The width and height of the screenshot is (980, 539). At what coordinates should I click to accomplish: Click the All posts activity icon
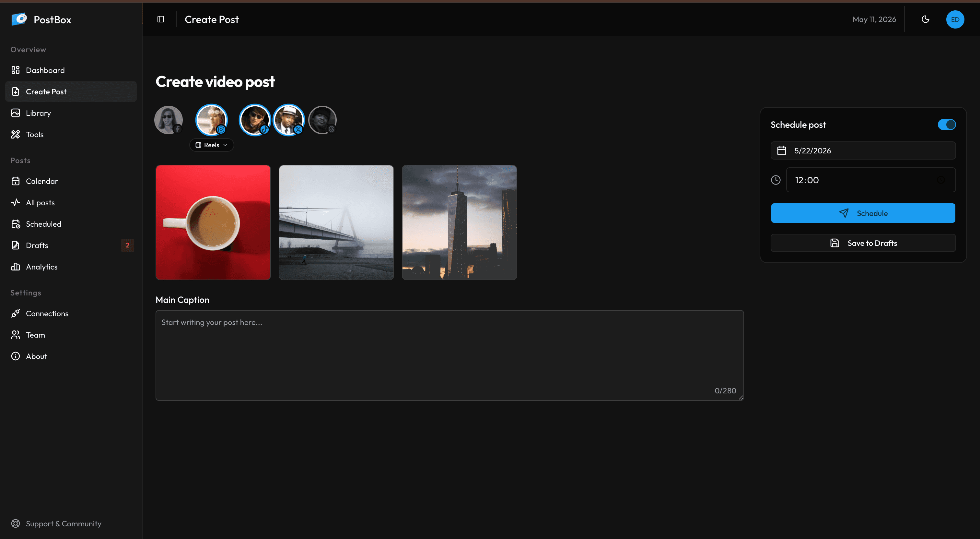coord(16,202)
